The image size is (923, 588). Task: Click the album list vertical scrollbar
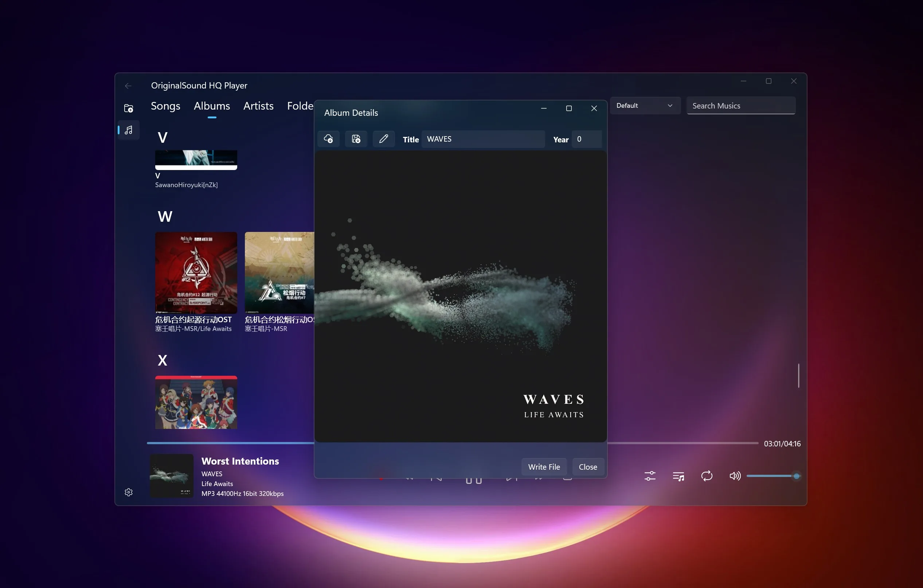tap(798, 375)
